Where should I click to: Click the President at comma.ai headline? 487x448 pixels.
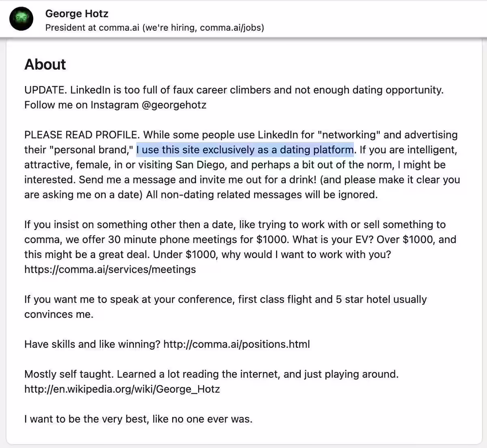[x=155, y=28]
